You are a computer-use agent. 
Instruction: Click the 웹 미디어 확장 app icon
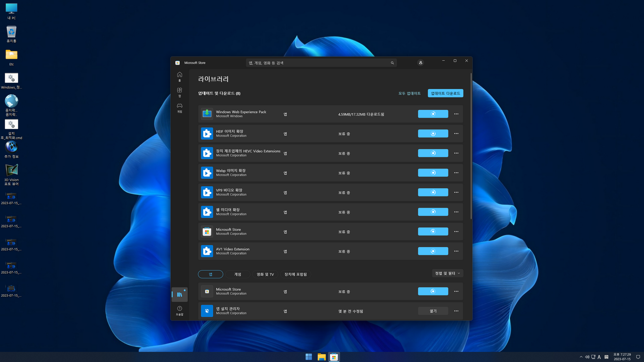[x=207, y=212]
